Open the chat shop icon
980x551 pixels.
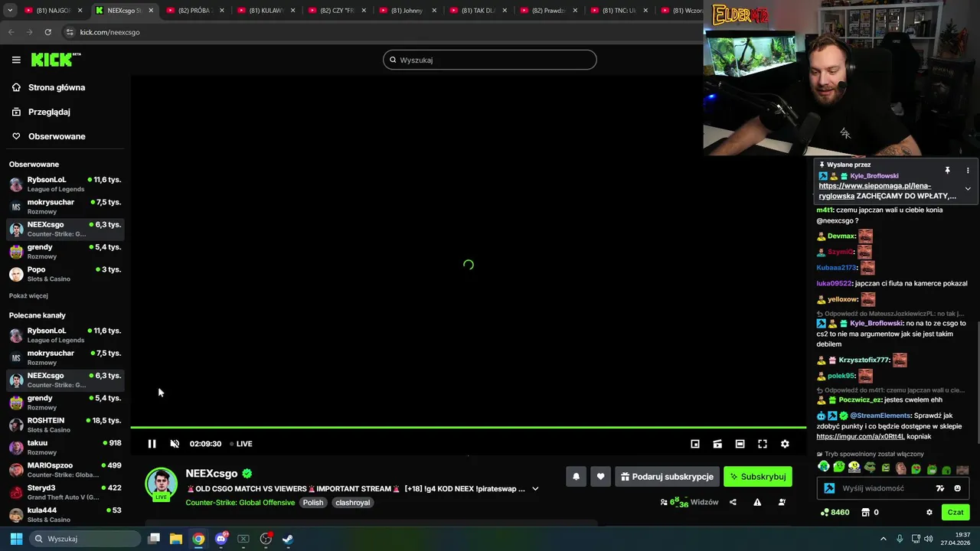866,512
